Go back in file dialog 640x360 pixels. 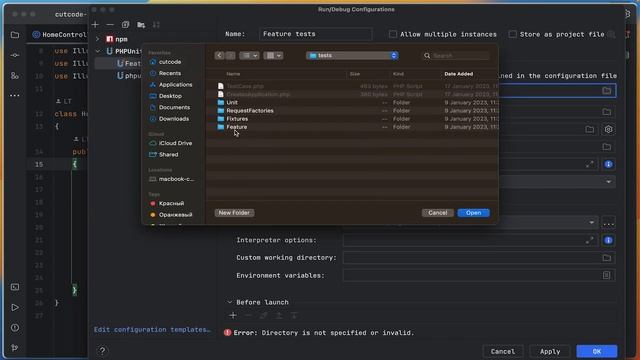coord(219,56)
